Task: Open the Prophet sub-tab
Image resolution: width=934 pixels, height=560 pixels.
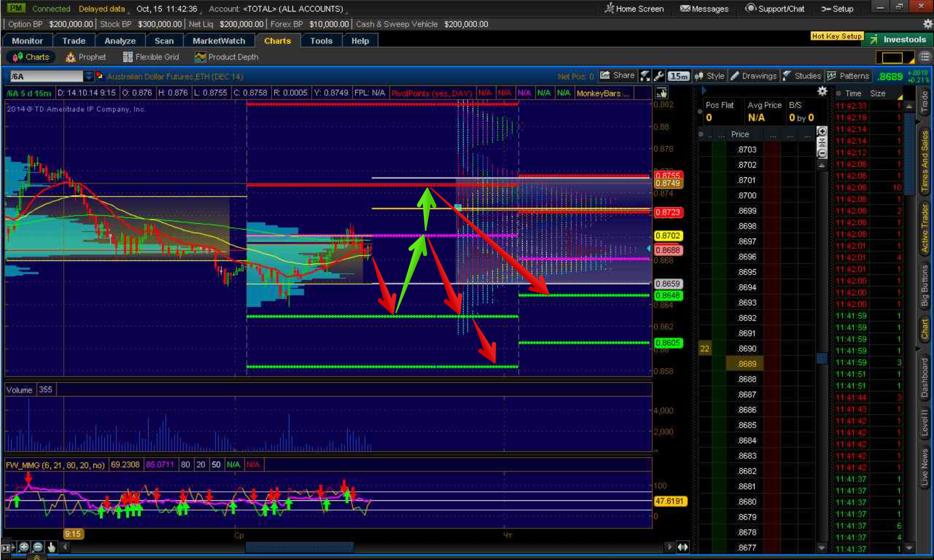Action: tap(86, 57)
